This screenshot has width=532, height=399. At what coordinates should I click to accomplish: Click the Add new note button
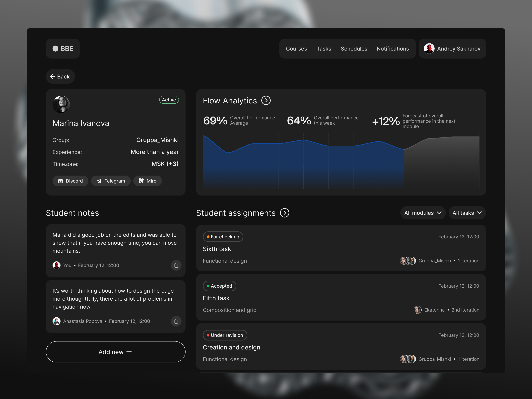(115, 352)
